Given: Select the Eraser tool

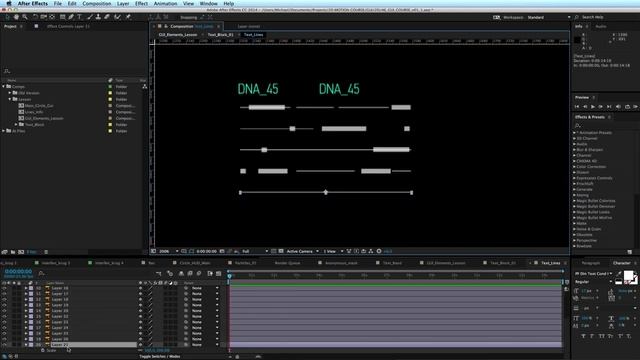Looking at the screenshot, I should click(x=107, y=17).
